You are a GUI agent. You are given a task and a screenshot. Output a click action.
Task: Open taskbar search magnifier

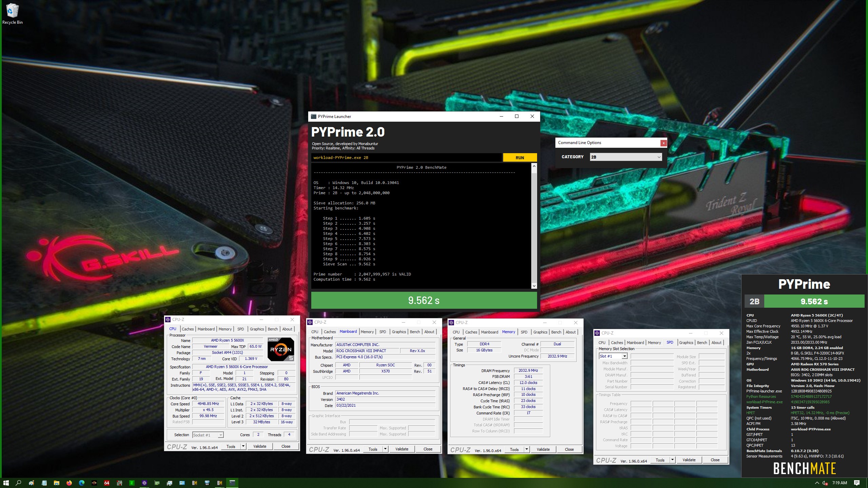pyautogui.click(x=19, y=483)
